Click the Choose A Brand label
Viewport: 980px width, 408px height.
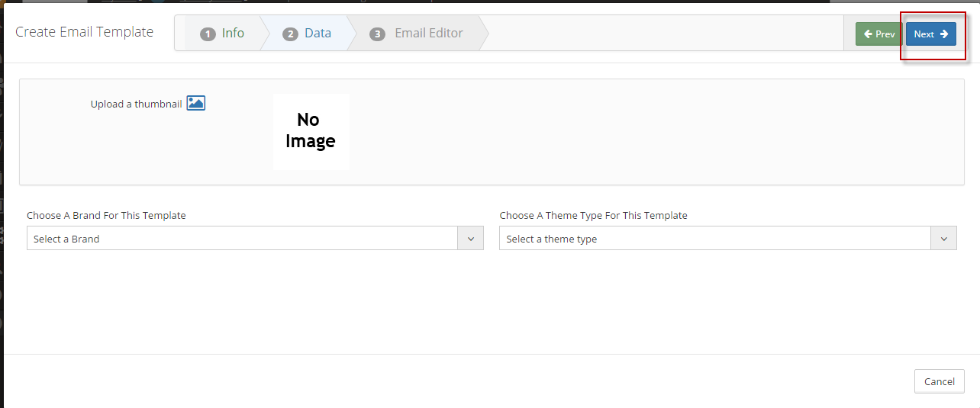pos(106,215)
